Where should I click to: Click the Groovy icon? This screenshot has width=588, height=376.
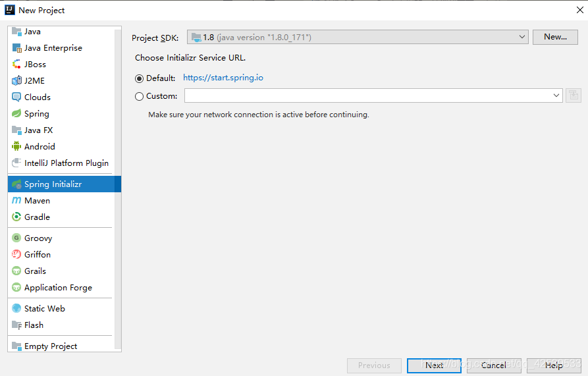tap(16, 238)
